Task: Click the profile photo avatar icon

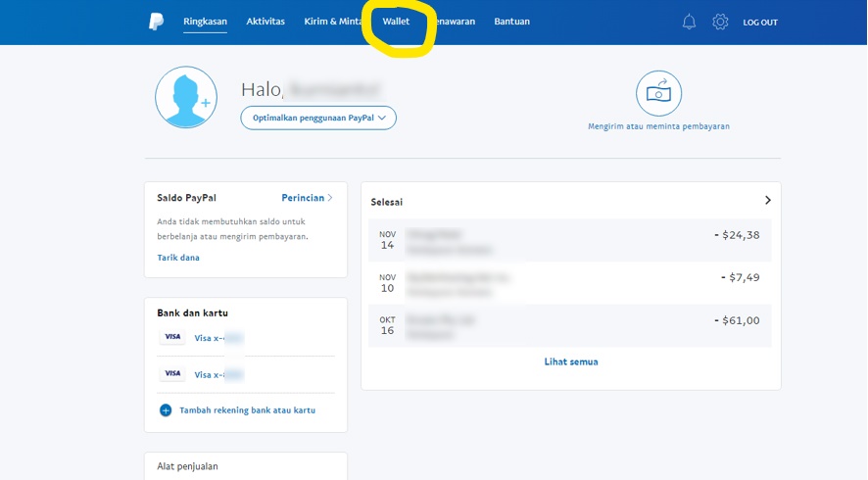Action: [186, 97]
